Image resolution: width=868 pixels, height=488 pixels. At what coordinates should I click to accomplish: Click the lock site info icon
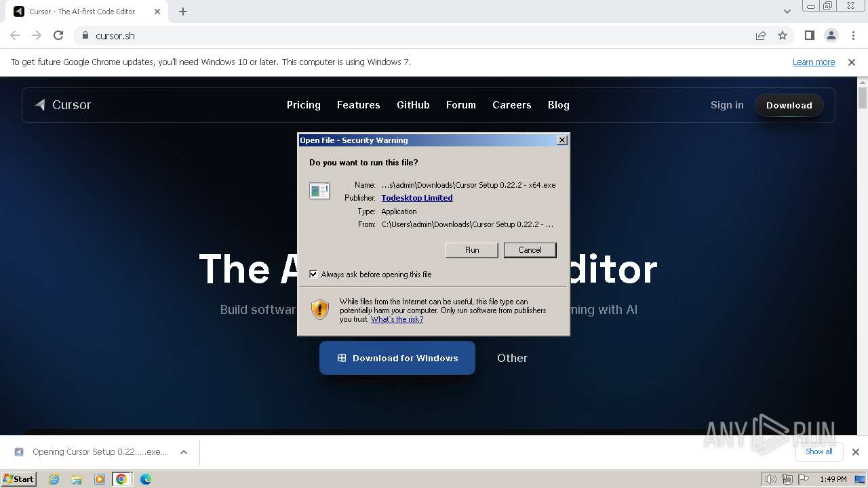pyautogui.click(x=85, y=35)
